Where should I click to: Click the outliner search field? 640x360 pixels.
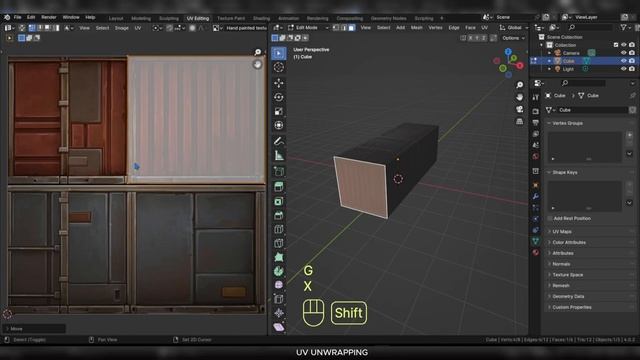590,27
